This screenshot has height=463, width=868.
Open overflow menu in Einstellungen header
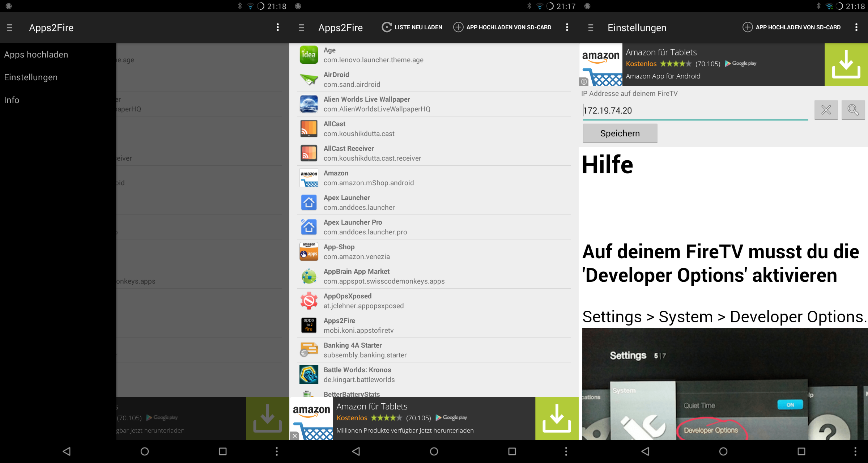point(856,27)
